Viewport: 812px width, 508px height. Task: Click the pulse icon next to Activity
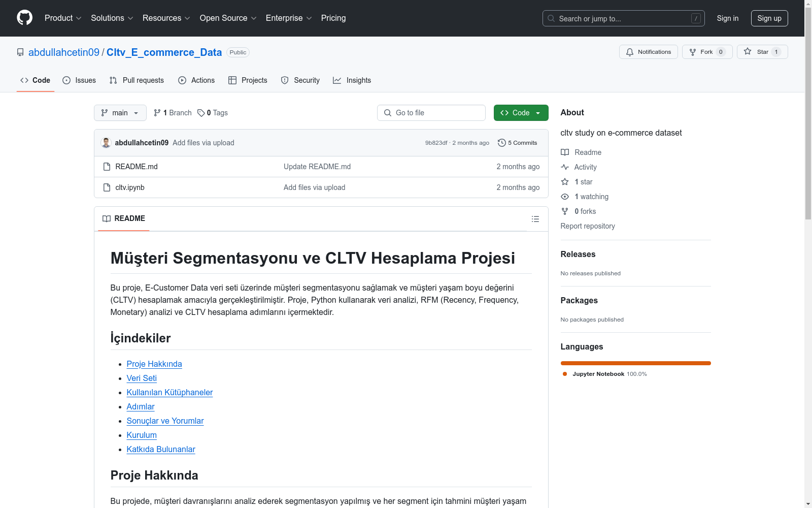(x=565, y=167)
